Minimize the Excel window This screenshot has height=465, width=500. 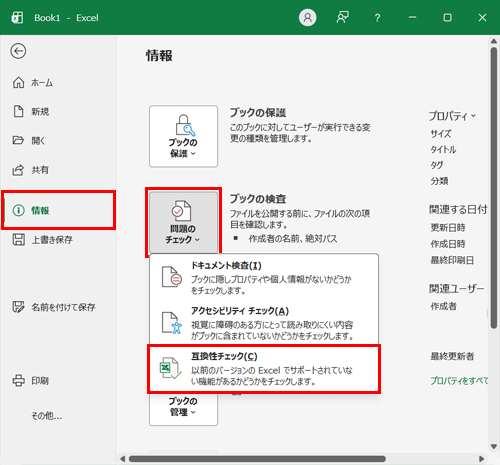[x=413, y=17]
